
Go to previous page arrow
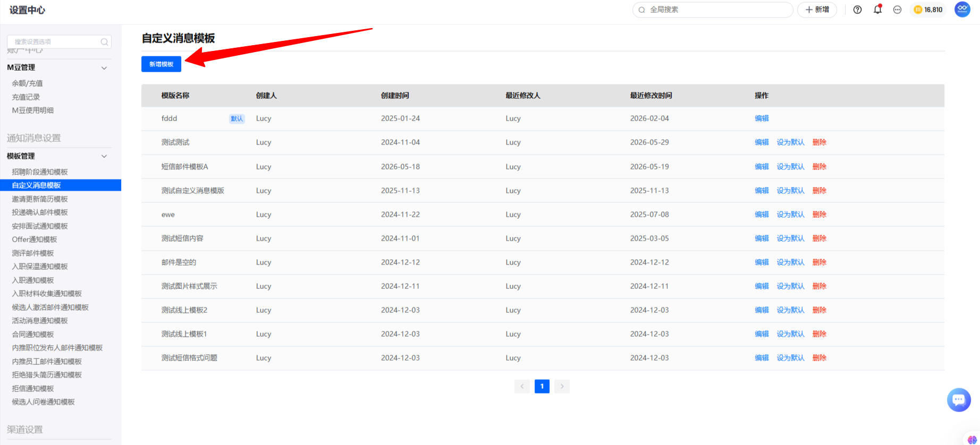[522, 386]
